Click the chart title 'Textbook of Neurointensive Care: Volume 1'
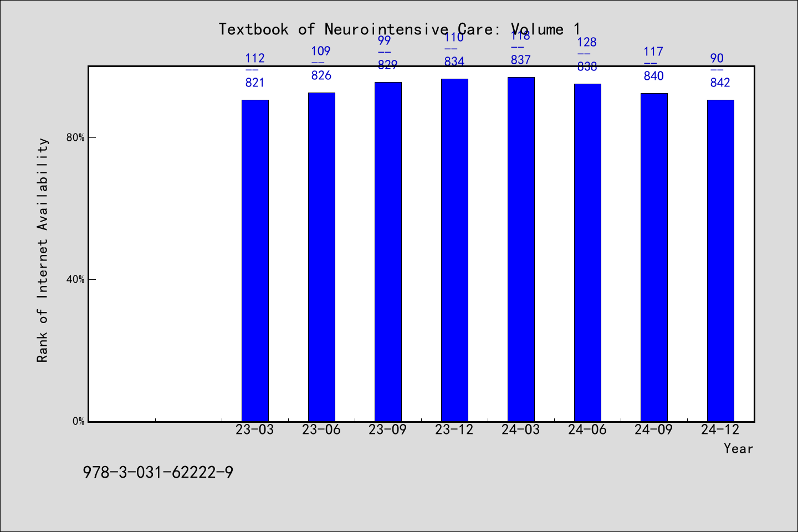798x532 pixels. (399, 29)
